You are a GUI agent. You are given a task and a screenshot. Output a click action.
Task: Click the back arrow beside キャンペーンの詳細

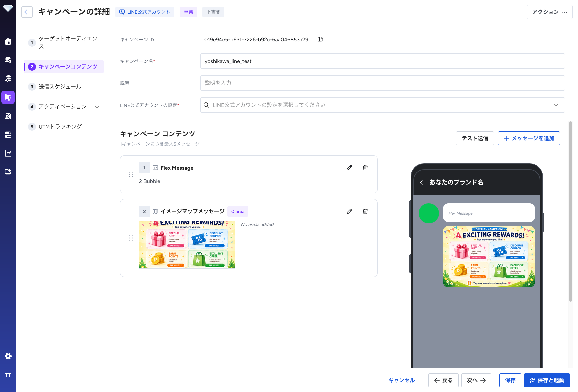tap(27, 12)
